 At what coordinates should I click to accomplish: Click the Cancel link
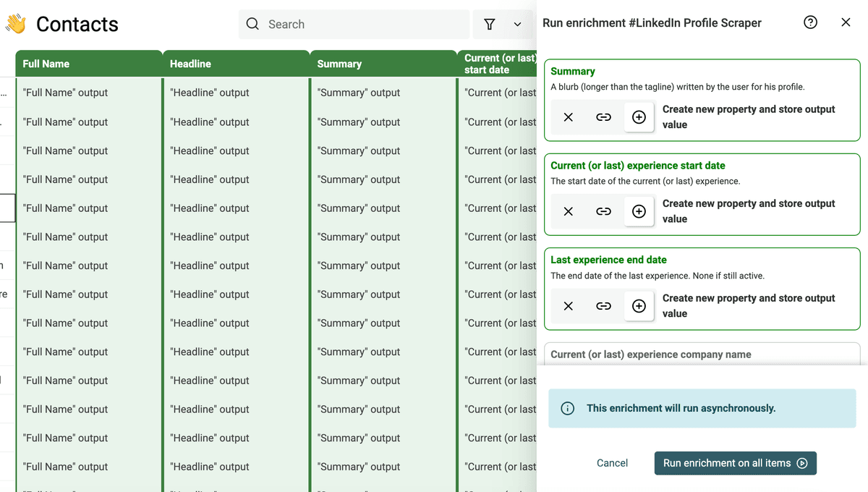(x=612, y=463)
